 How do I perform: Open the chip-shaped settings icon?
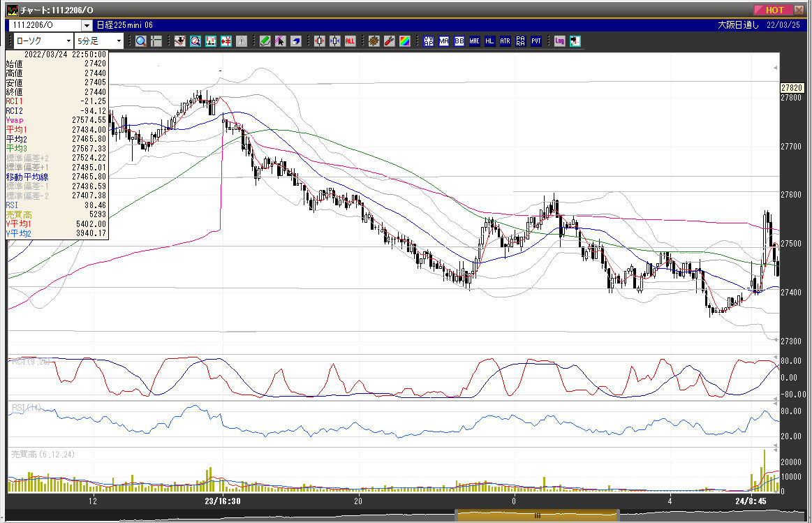click(x=374, y=41)
